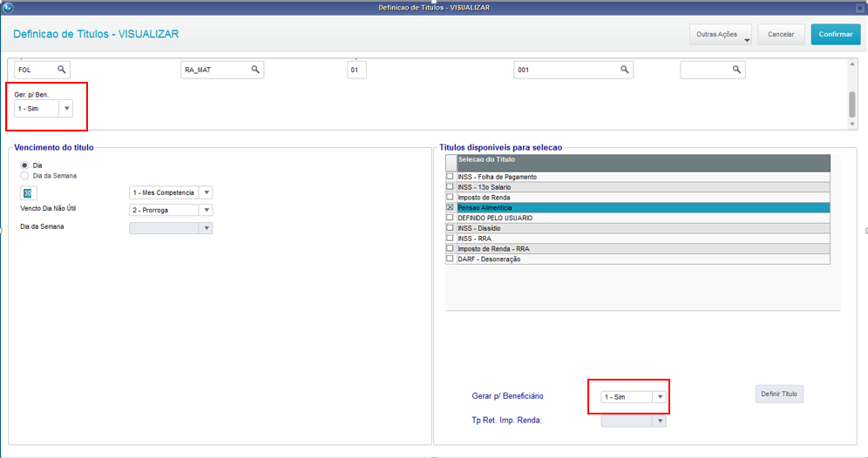This screenshot has width=868, height=458.
Task: Check the INSS - Dissídio checkbox
Action: 450,228
